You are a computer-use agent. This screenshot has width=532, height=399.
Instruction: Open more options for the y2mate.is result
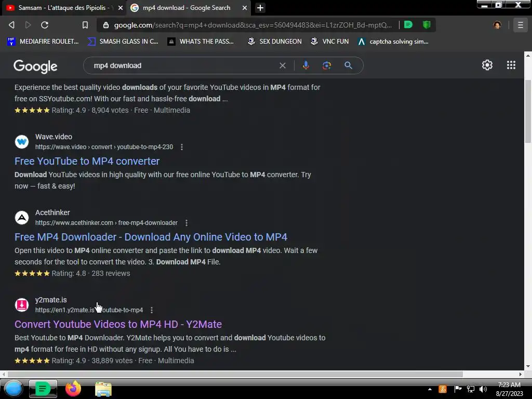[152, 310]
